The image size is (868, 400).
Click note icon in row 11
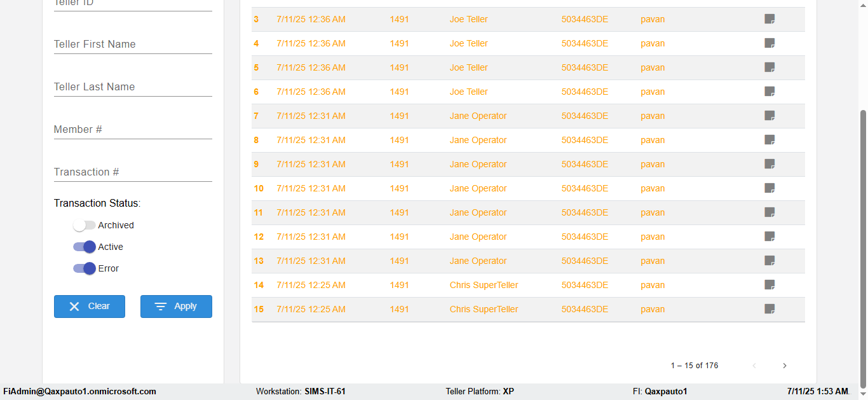point(770,212)
